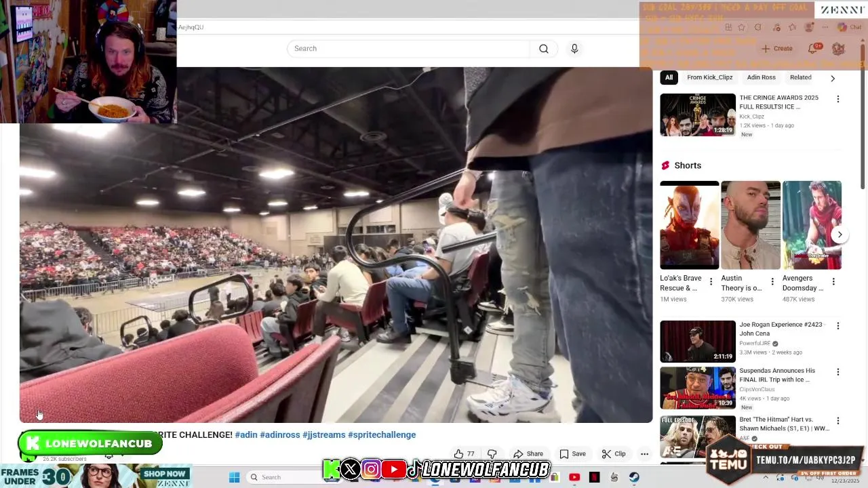The width and height of the screenshot is (868, 488).
Task: Open Suspendas FINAL IRL Trip thumbnail
Action: (698, 388)
